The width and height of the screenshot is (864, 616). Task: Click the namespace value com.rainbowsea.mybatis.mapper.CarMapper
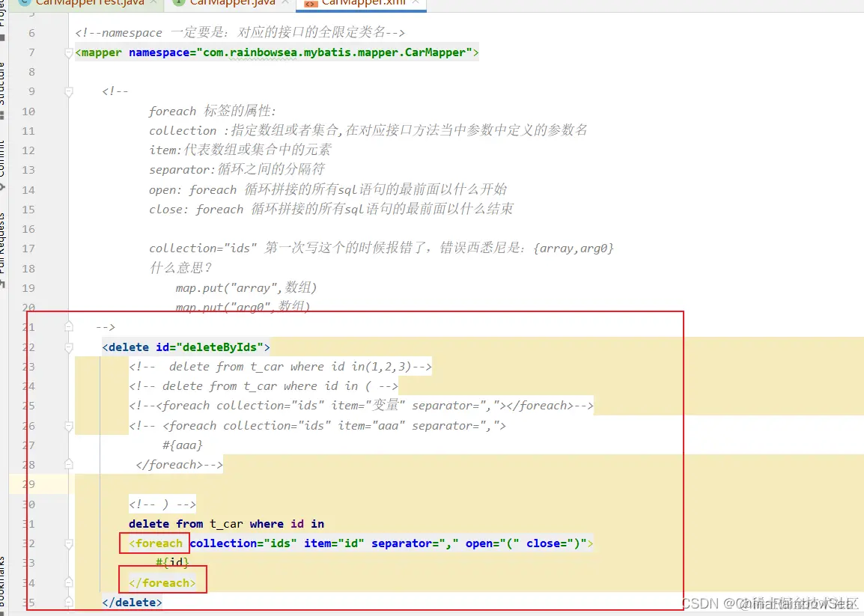[x=334, y=52]
